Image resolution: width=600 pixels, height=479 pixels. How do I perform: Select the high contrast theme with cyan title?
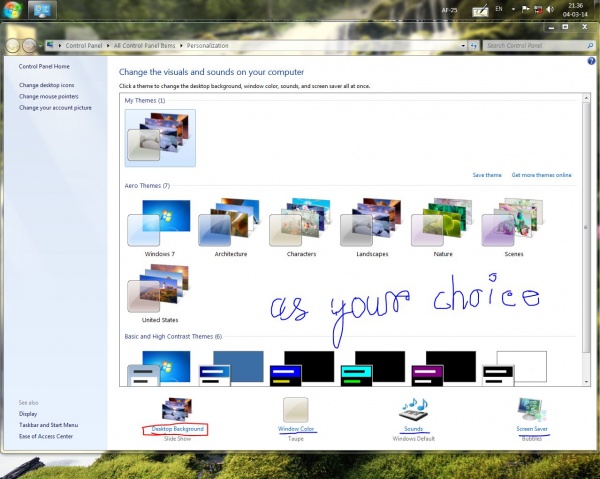372,368
